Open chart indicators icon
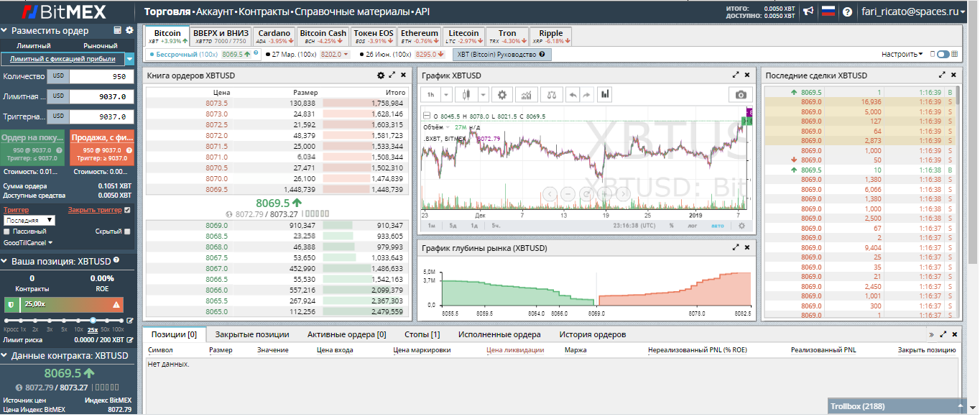Image resolution: width=980 pixels, height=417 pixels. 526,94
